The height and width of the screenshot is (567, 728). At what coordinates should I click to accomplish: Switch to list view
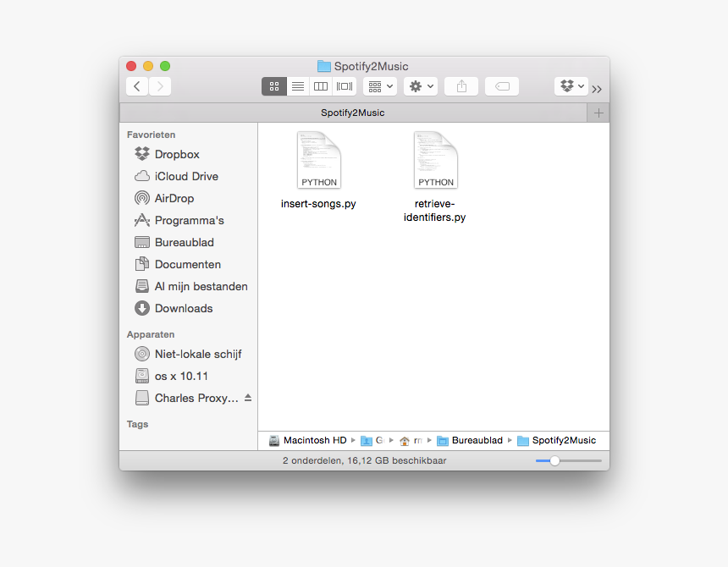click(x=298, y=86)
